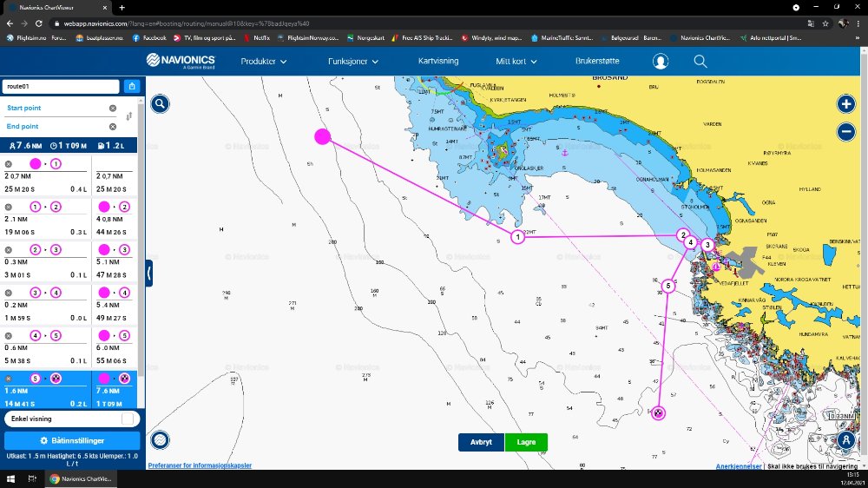Viewport: 868px width, 488px height.
Task: Select waypoint 2 marker on the chart
Action: (x=683, y=234)
